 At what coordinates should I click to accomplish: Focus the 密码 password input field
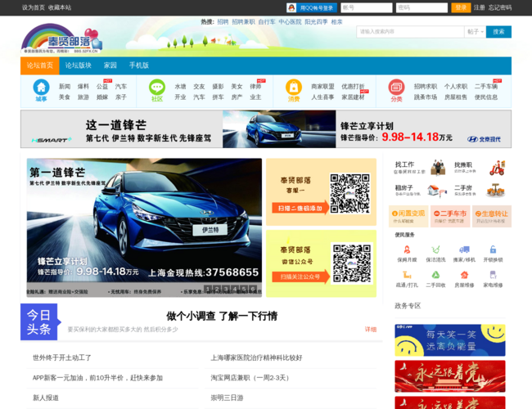coord(422,7)
